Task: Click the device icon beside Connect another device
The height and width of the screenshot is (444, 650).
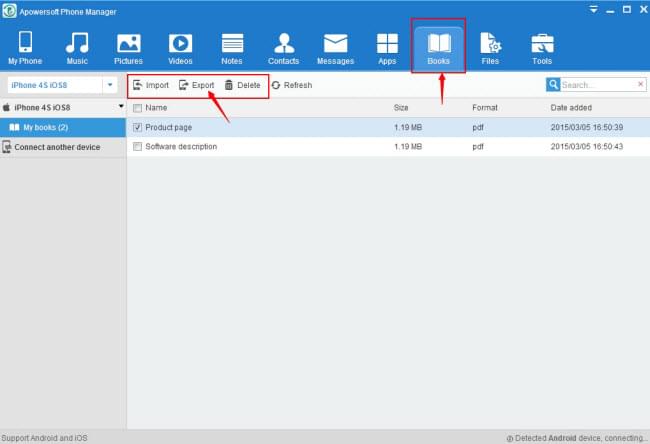Action: [6, 147]
